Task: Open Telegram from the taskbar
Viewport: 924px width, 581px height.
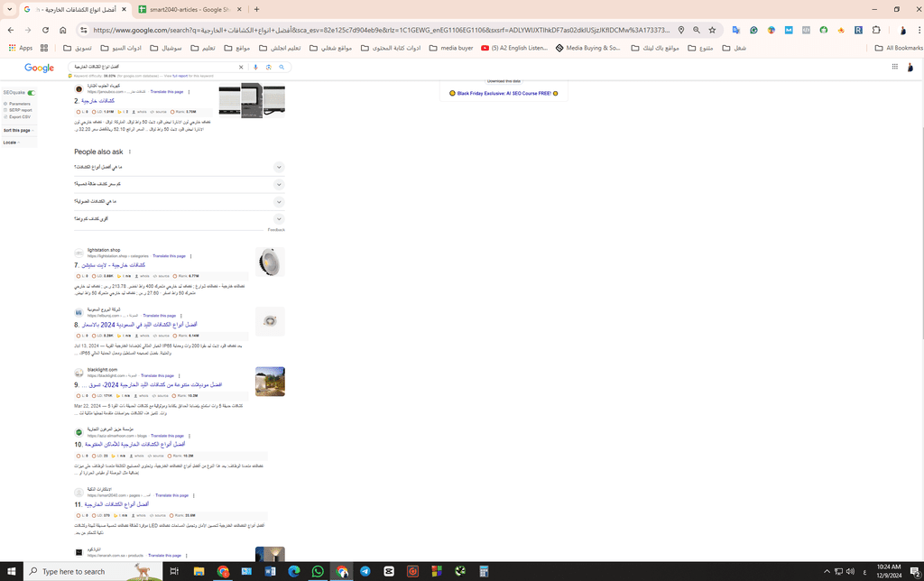Action: [x=365, y=571]
